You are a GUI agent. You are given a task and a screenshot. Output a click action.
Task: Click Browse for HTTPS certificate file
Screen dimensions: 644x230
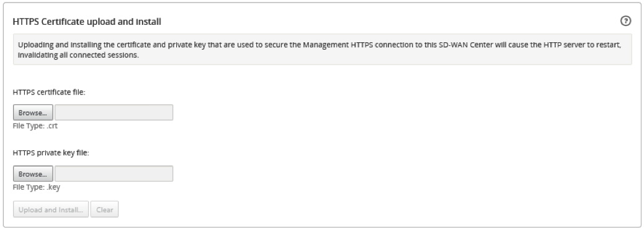33,113
